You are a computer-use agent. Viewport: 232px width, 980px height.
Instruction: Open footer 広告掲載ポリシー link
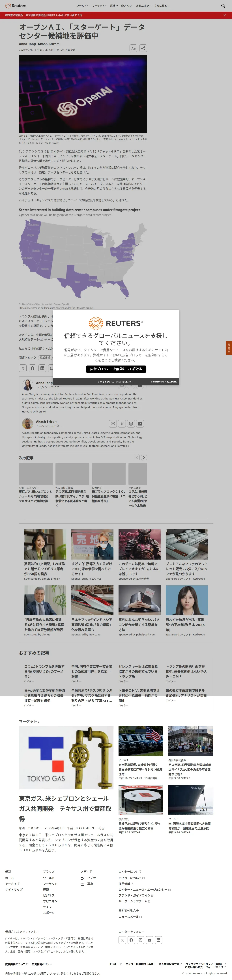(x=42, y=964)
